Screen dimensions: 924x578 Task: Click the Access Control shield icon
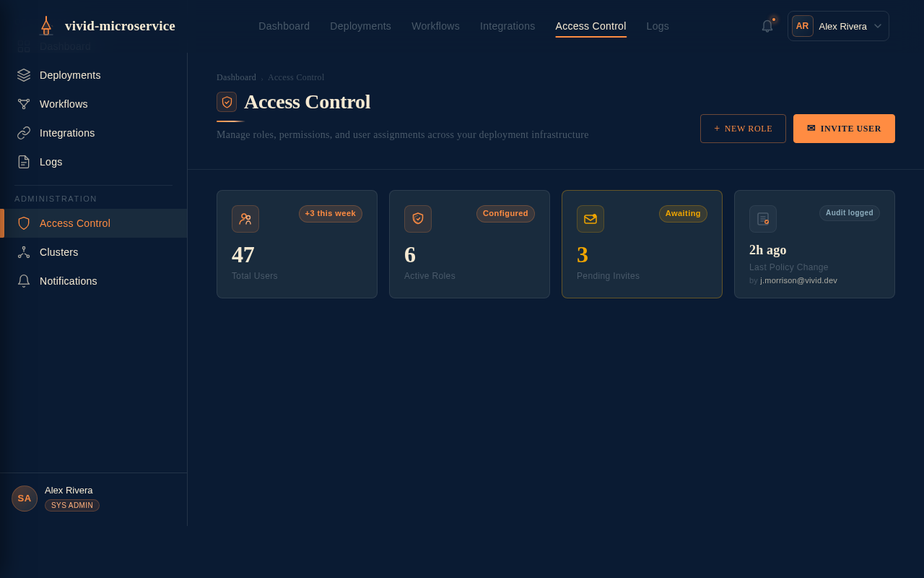[24, 223]
